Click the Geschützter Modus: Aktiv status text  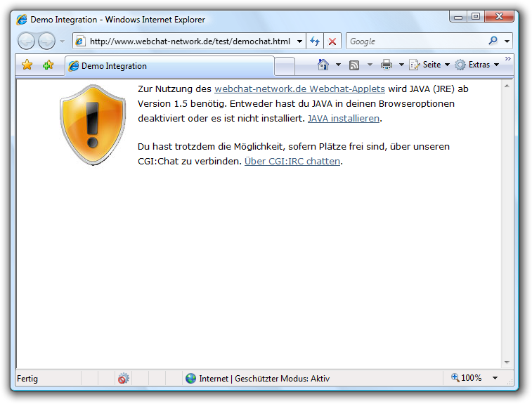coord(282,379)
